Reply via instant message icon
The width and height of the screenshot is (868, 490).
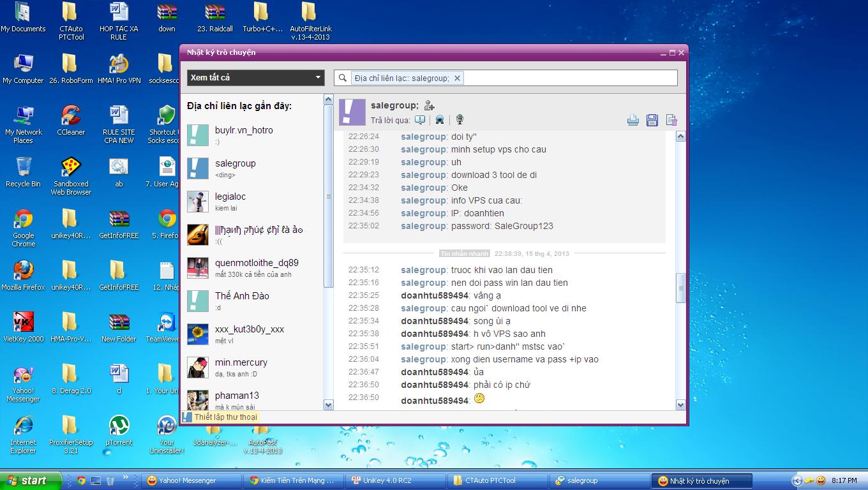tap(420, 120)
